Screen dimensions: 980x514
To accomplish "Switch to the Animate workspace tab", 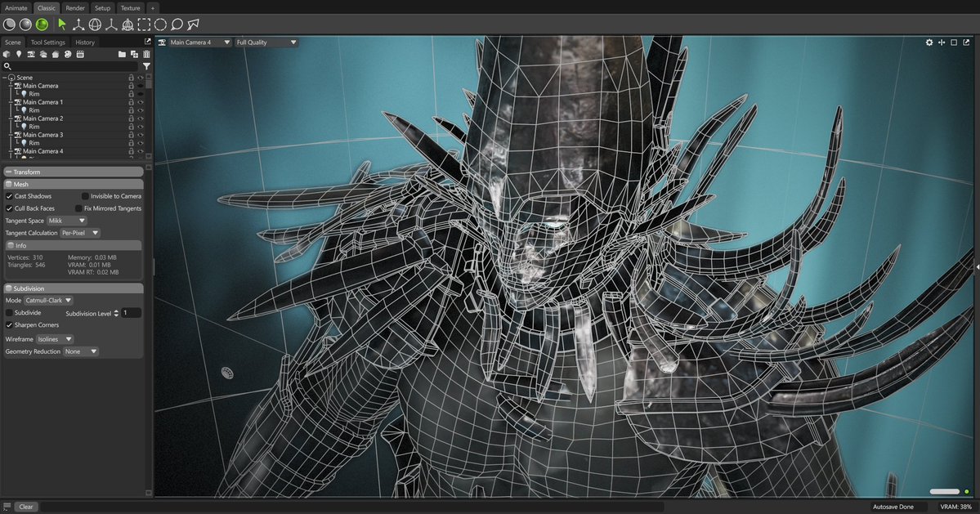I will coord(16,8).
